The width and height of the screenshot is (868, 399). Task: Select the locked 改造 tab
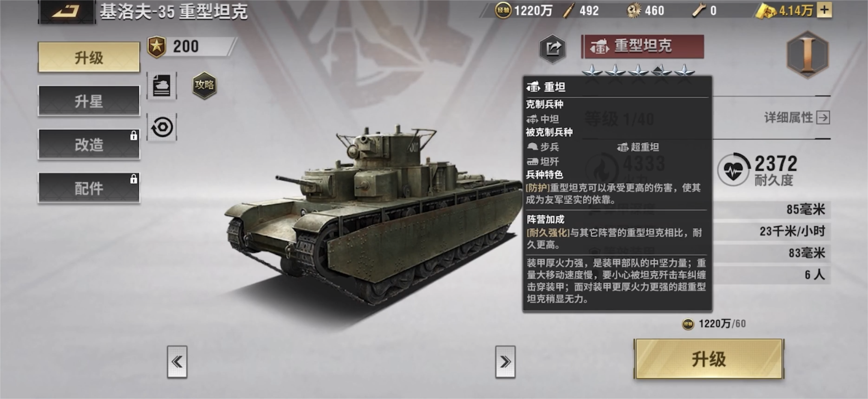[89, 144]
